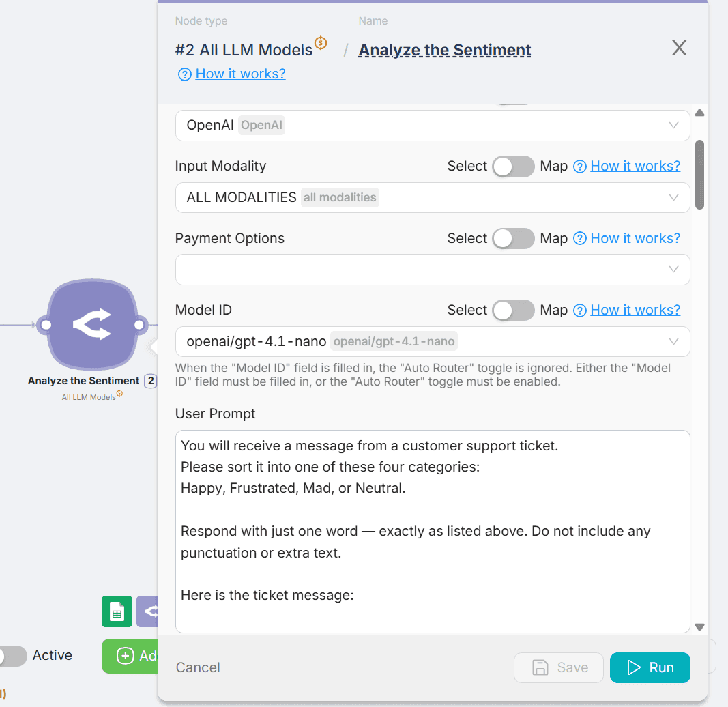Click the Analyze the Sentiment node icon

(92, 325)
